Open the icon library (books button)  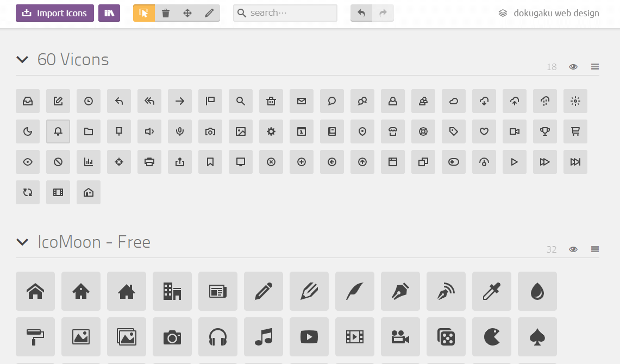pos(109,13)
